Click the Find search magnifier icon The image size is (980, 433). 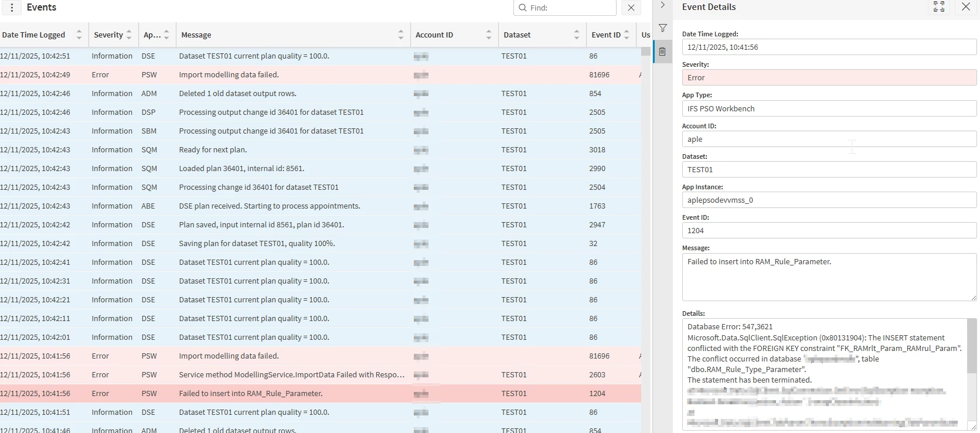[x=522, y=8]
